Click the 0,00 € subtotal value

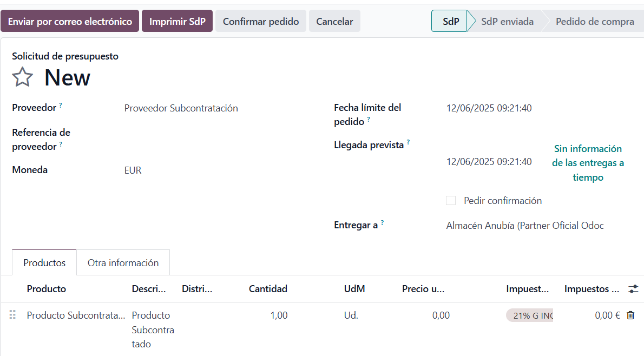coord(607,315)
